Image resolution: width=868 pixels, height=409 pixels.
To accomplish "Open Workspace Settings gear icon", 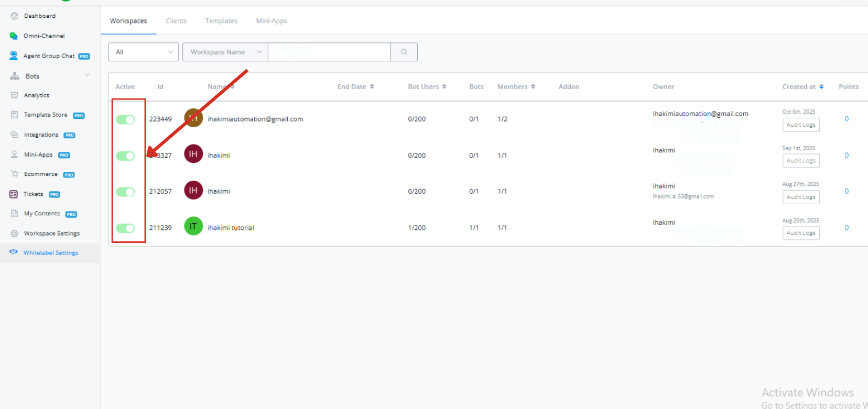I will click(x=14, y=234).
